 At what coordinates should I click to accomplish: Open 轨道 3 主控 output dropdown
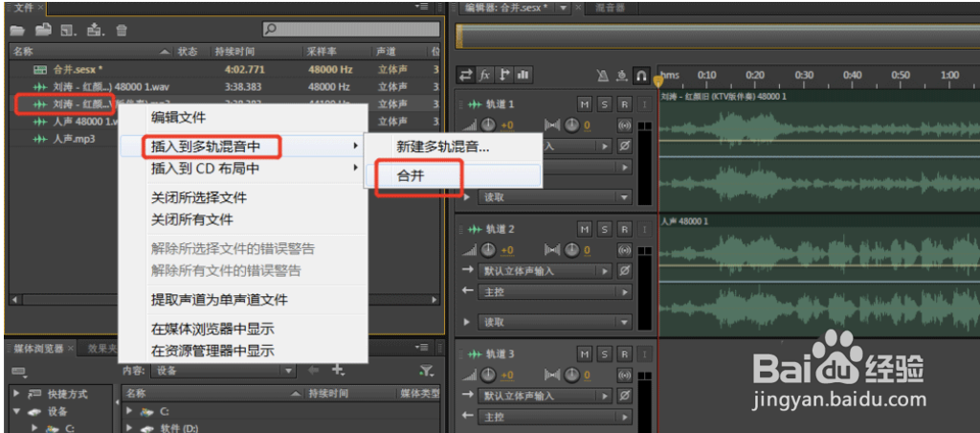pyautogui.click(x=555, y=416)
